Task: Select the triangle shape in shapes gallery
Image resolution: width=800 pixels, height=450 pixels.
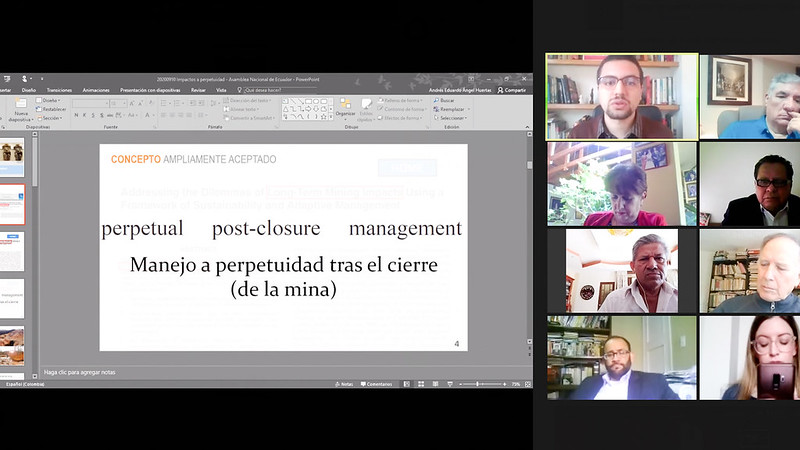Action: coord(286,109)
